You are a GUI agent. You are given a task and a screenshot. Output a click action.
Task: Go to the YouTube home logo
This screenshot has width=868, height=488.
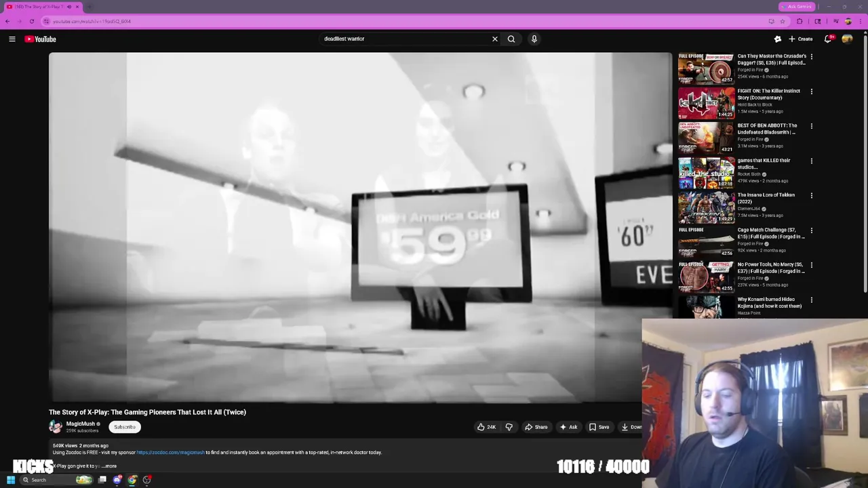click(x=41, y=39)
